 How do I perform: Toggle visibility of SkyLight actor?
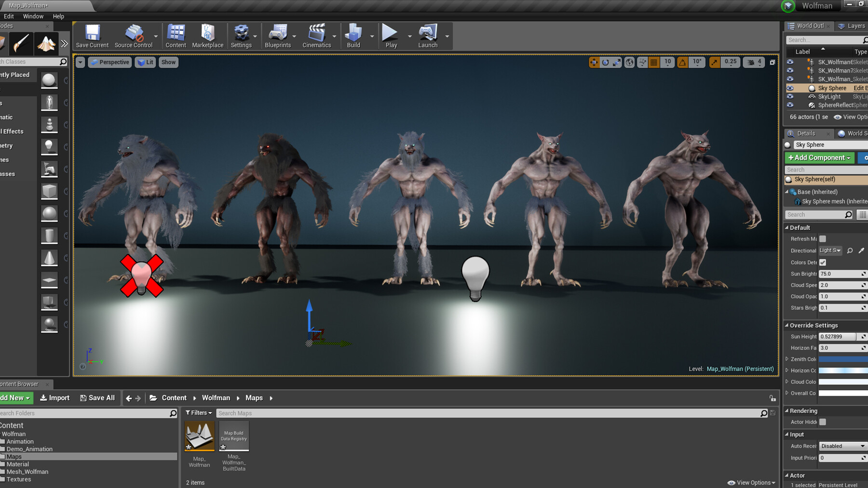tap(790, 96)
